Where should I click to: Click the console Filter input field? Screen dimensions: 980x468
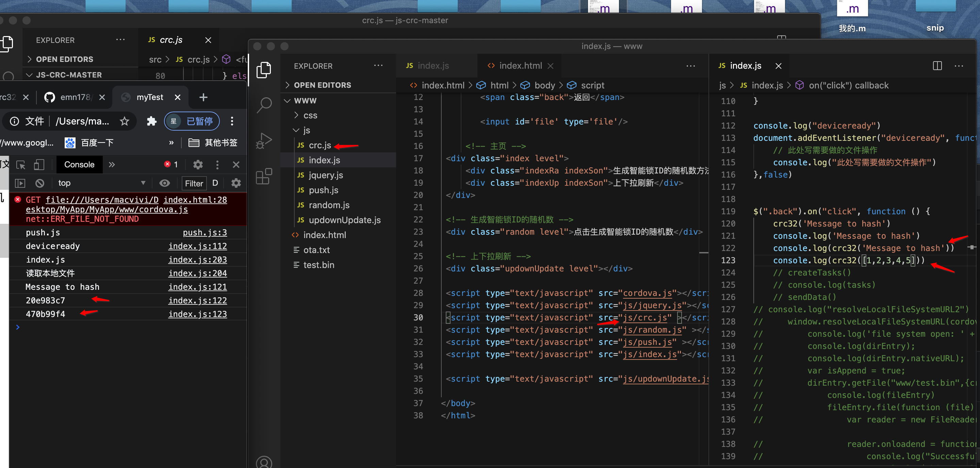[x=194, y=183]
